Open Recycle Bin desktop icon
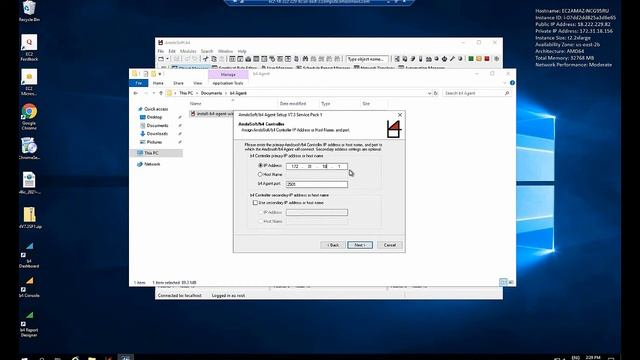This screenshot has width=640, height=360. point(29,11)
